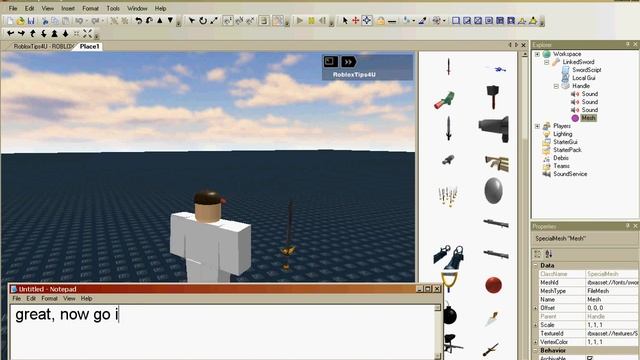Open the paint bucket color dropdown arrow
The width and height of the screenshot is (640, 360).
(x=413, y=21)
